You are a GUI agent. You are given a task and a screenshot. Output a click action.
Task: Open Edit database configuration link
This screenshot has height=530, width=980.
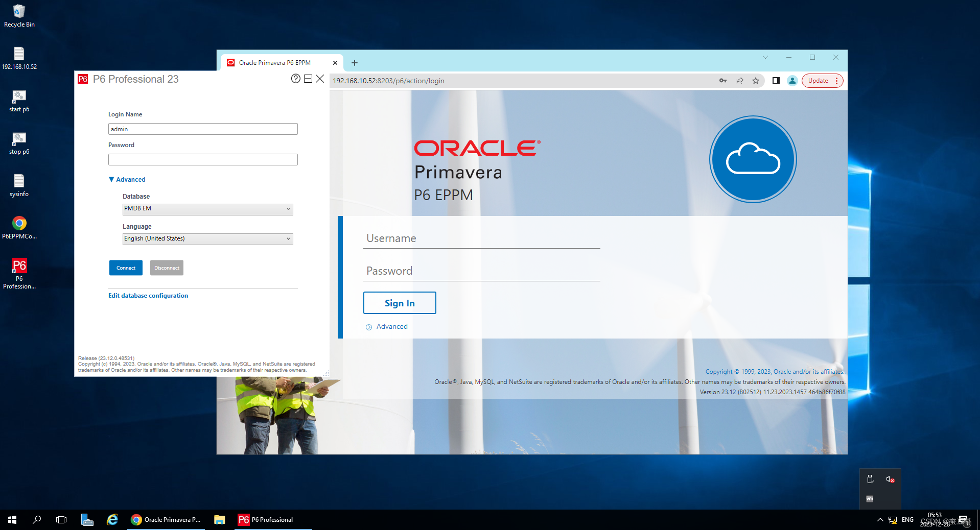[x=148, y=296]
